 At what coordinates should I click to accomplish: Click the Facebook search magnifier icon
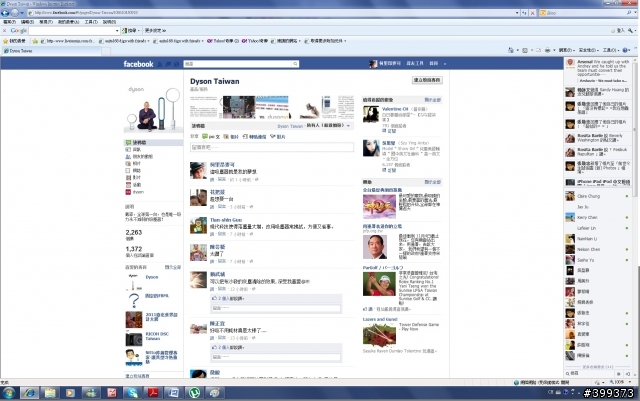pos(295,64)
